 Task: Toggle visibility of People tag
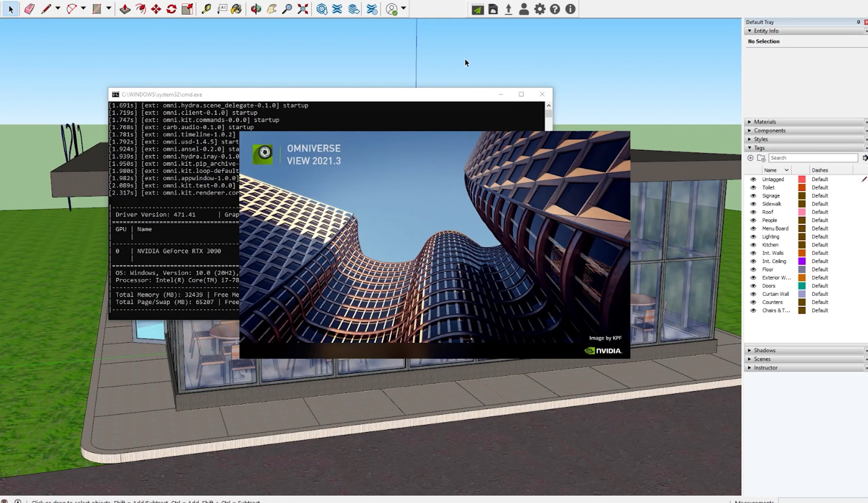753,220
